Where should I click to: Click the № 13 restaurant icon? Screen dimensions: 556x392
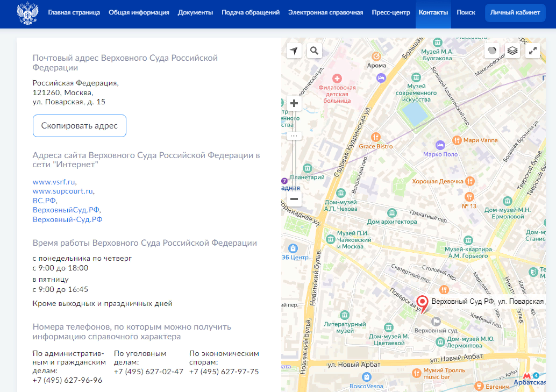(469, 196)
